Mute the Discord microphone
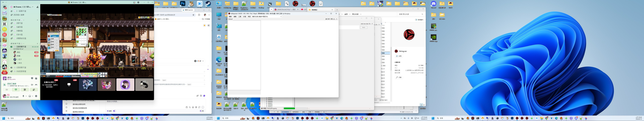Screen dimensions: 644x121 pos(23,96)
